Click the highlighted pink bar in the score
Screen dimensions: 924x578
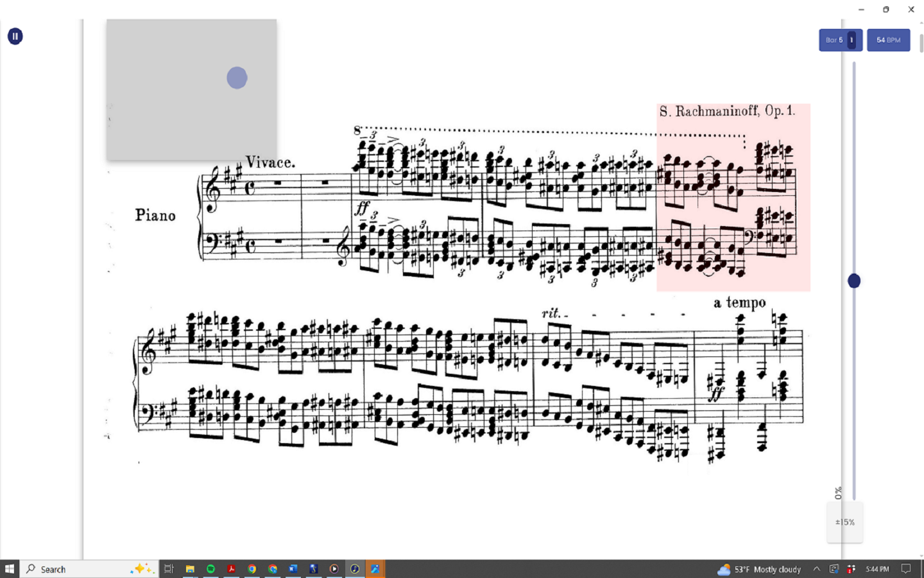pyautogui.click(x=733, y=197)
